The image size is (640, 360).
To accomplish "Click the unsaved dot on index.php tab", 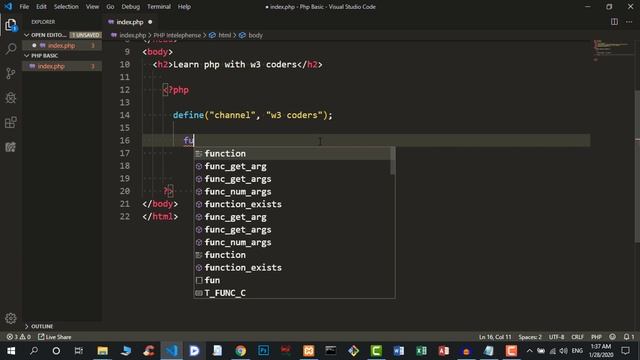I will coord(150,22).
